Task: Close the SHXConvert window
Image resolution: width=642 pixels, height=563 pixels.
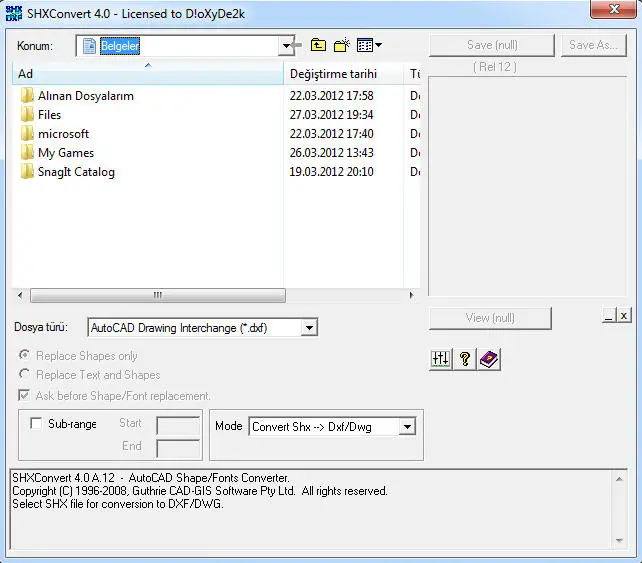Action: [x=613, y=9]
